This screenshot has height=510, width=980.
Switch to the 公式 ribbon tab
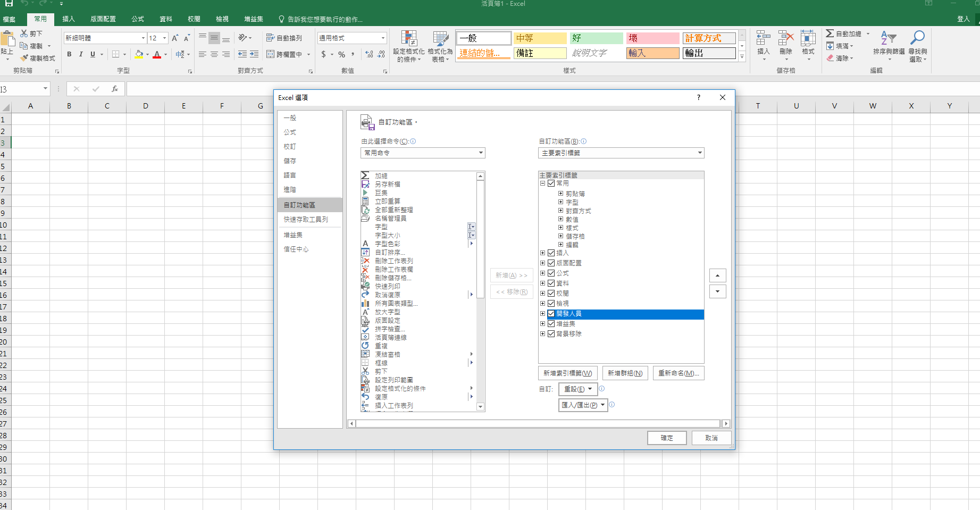click(138, 19)
